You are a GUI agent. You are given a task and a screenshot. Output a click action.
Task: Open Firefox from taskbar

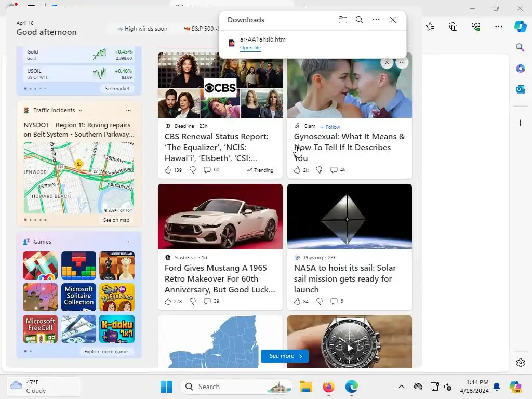(328, 387)
